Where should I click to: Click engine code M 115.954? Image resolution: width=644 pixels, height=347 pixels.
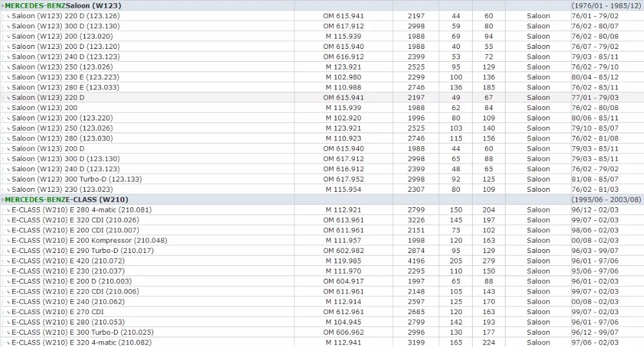(343, 189)
